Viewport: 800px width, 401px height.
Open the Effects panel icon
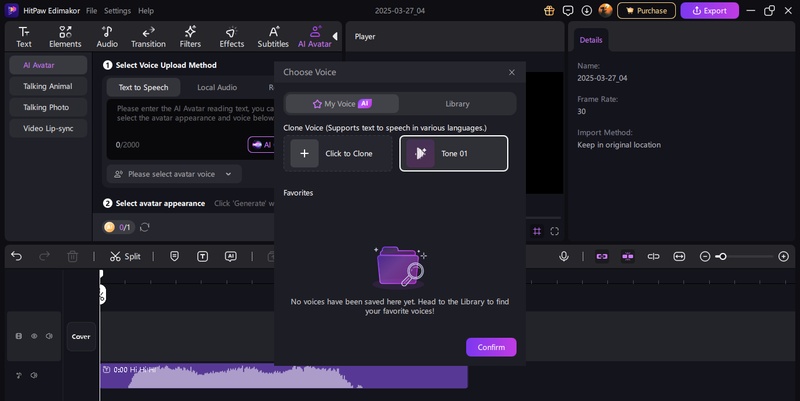pyautogui.click(x=232, y=37)
